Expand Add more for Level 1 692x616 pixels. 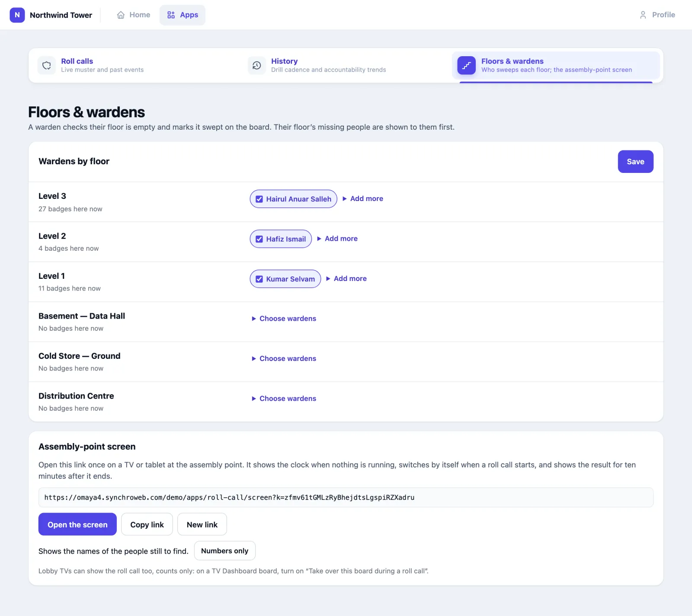tap(346, 279)
